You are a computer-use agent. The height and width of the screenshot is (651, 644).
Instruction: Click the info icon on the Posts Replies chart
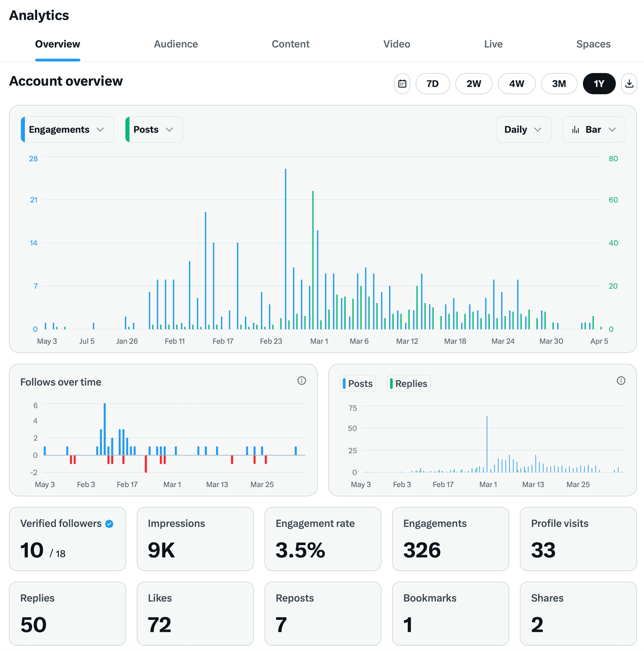pyautogui.click(x=622, y=381)
